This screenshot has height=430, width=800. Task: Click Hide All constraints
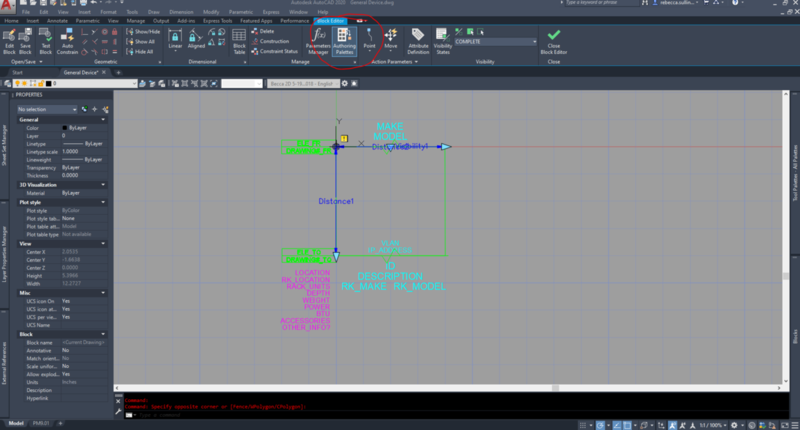point(140,52)
